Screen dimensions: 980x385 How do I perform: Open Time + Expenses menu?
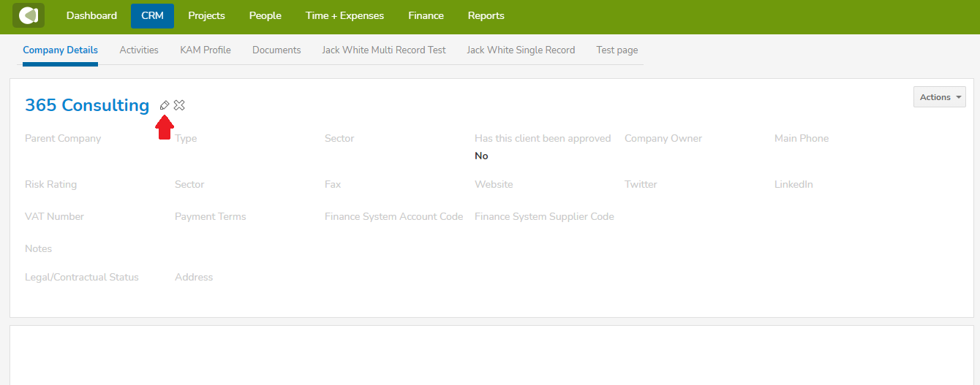click(x=344, y=15)
